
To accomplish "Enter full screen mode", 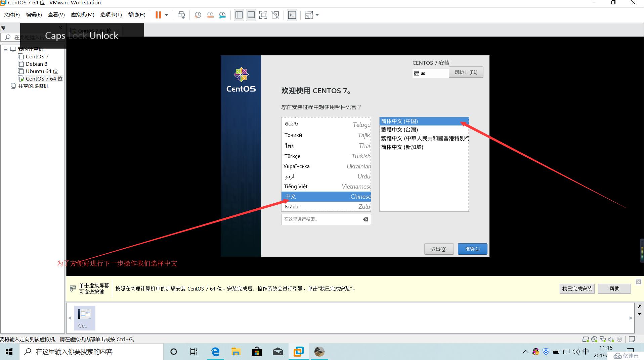I will (x=263, y=15).
